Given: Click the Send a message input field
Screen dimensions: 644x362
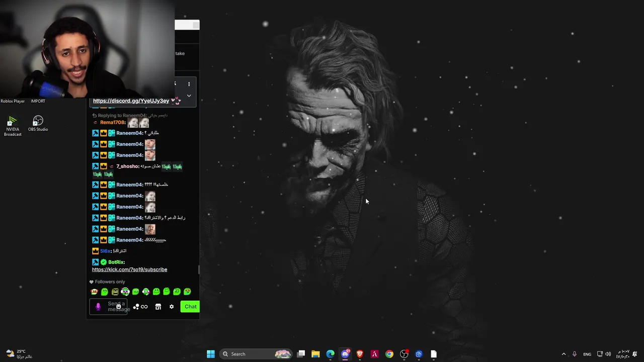Looking at the screenshot, I should 108,307.
